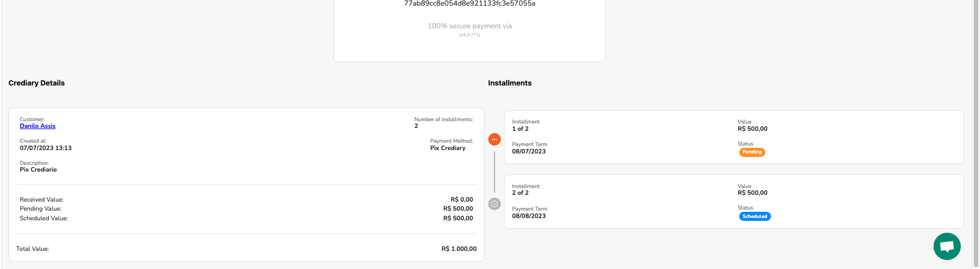The width and height of the screenshot is (980, 269).
Task: Click the Payment Term date 08/08/2023
Action: [x=529, y=216]
